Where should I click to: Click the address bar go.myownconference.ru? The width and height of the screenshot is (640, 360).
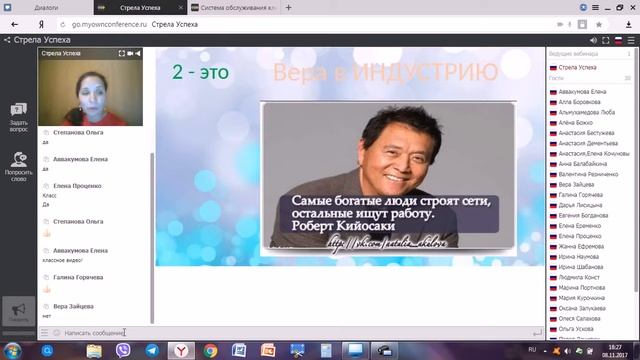[x=109, y=24]
